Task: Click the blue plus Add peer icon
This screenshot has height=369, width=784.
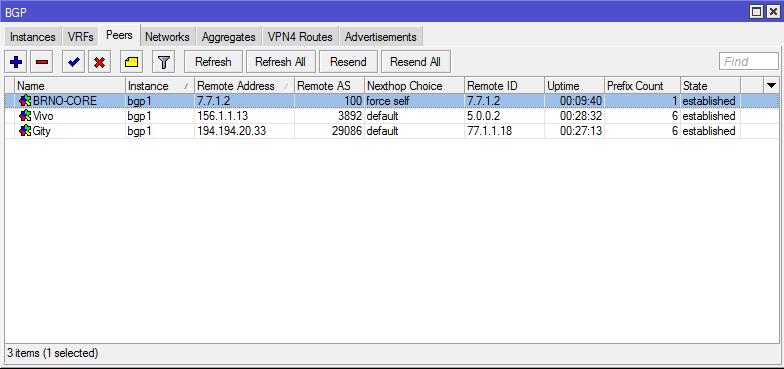Action: [16, 62]
